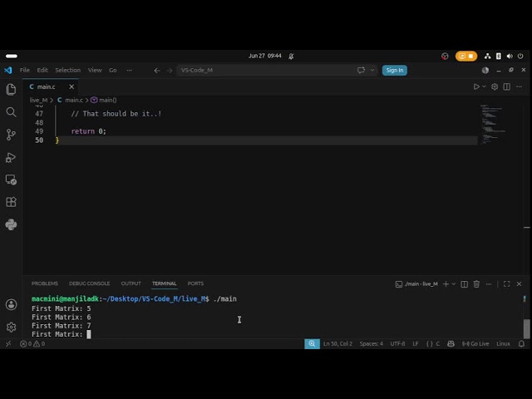Close the main.c tab

click(71, 86)
